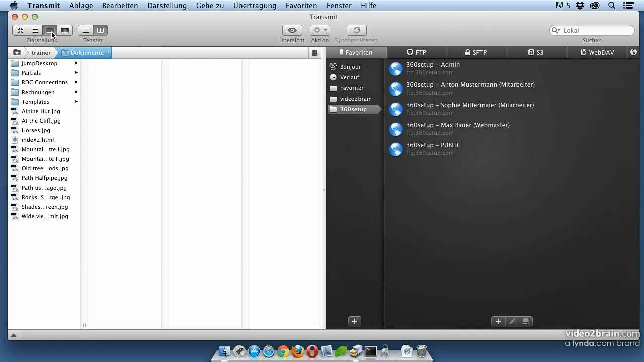Image resolution: width=644 pixels, height=362 pixels.
Task: Switch to list view in Darstellung
Action: tap(35, 30)
